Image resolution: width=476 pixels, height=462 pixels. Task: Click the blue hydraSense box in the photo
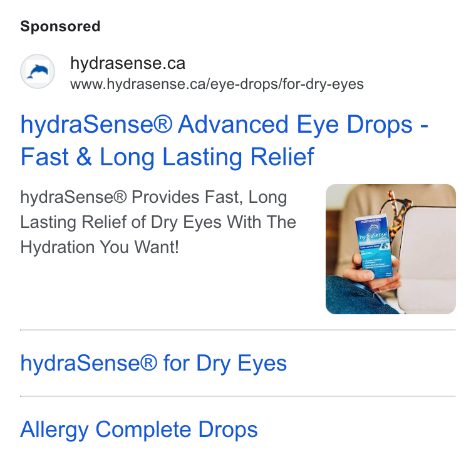[x=374, y=247]
